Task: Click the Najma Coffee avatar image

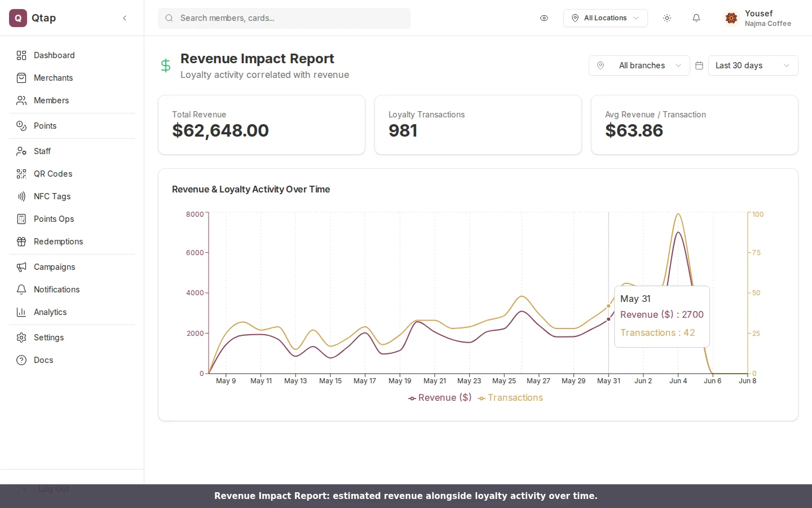Action: click(731, 18)
